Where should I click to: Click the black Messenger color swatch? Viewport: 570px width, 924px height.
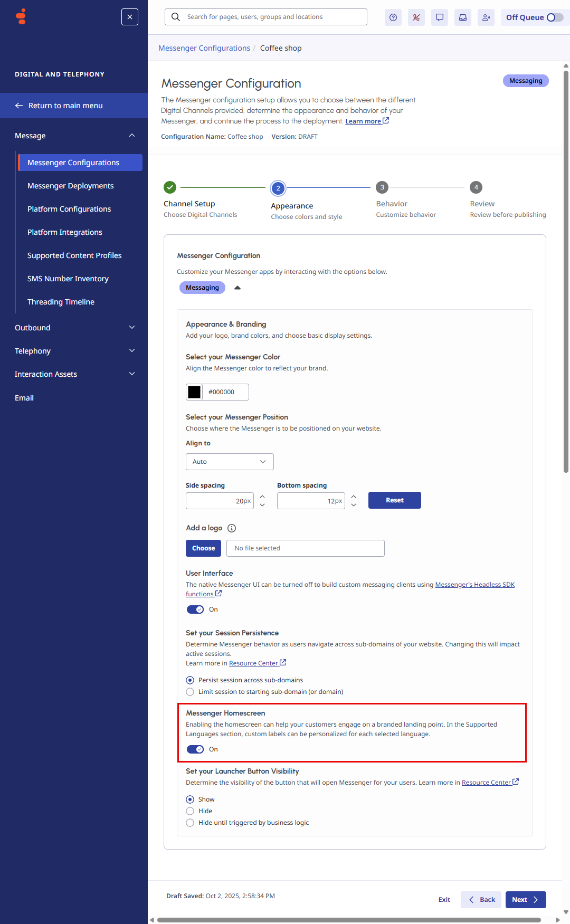point(194,392)
